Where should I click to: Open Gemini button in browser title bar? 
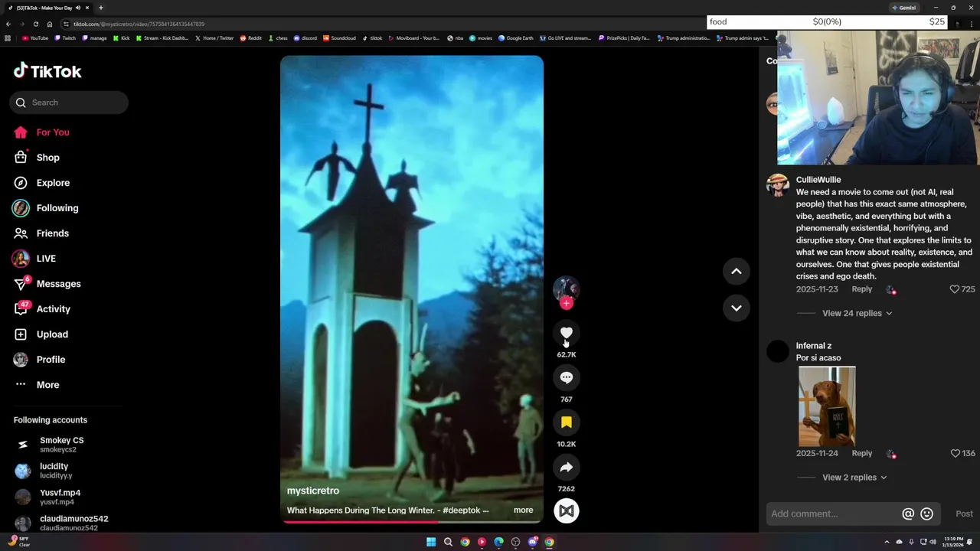pos(903,8)
